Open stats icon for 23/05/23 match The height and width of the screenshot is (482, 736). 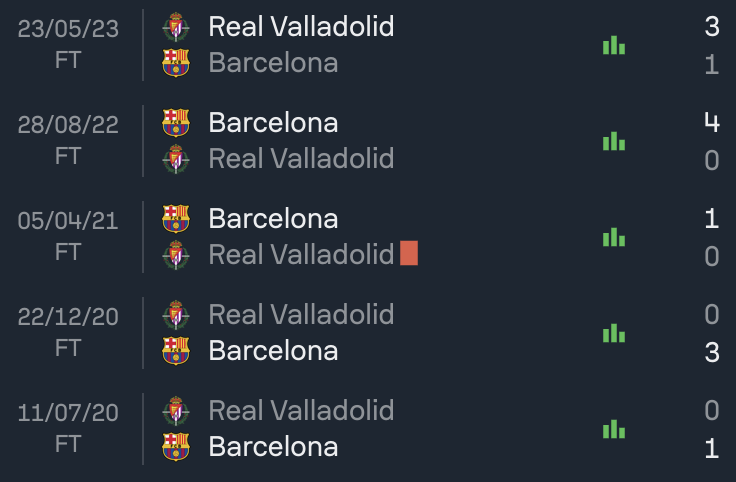pos(613,45)
